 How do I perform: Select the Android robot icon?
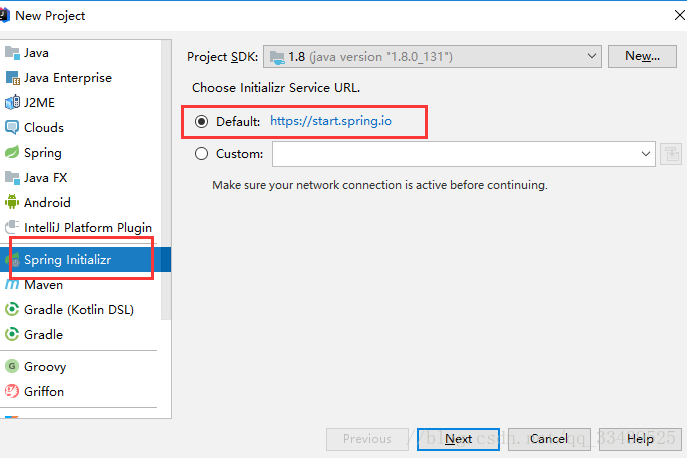(12, 202)
